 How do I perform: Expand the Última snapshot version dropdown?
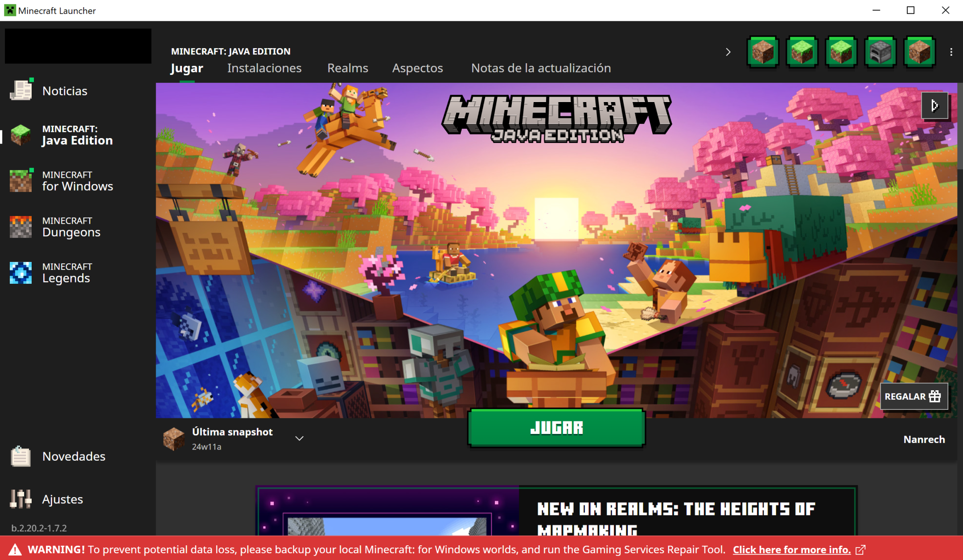(299, 438)
